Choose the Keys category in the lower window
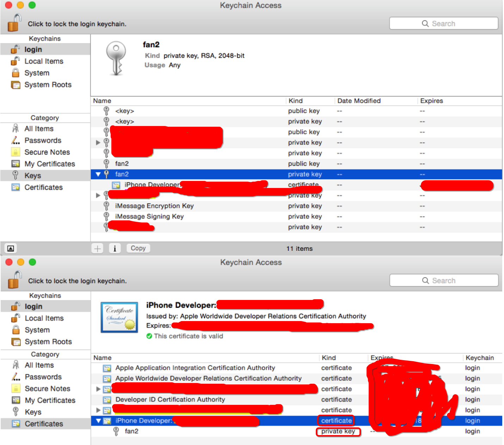 pyautogui.click(x=46, y=412)
